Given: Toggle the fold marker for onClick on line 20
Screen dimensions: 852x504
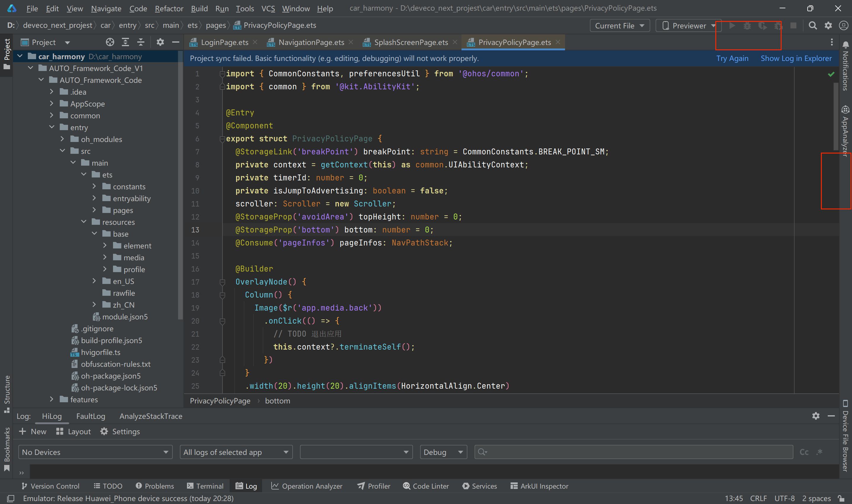Looking at the screenshot, I should tap(222, 321).
